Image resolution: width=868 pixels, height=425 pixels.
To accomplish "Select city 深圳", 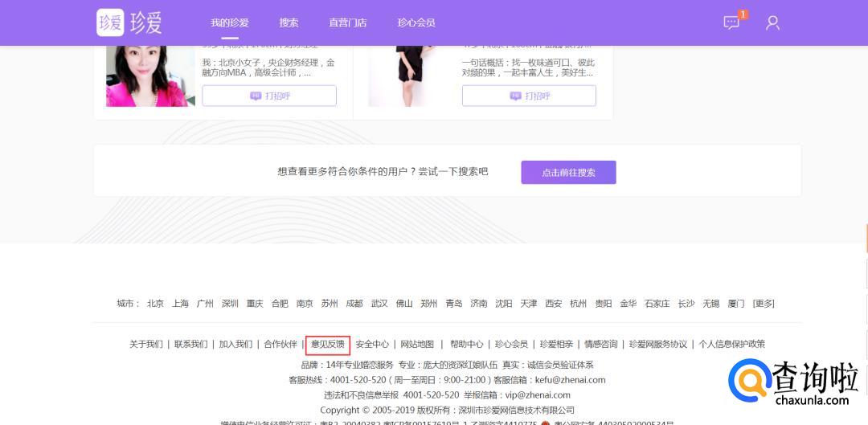I will coord(231,304).
